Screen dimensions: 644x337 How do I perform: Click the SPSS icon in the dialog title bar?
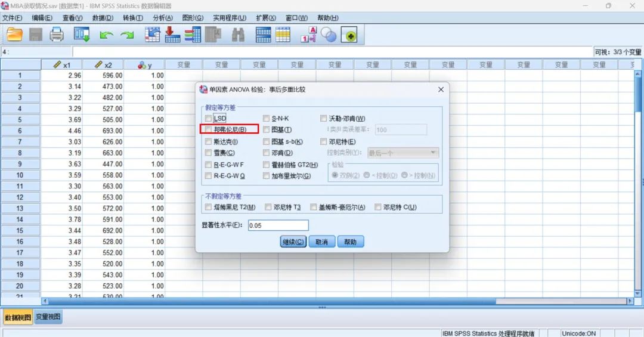click(203, 89)
